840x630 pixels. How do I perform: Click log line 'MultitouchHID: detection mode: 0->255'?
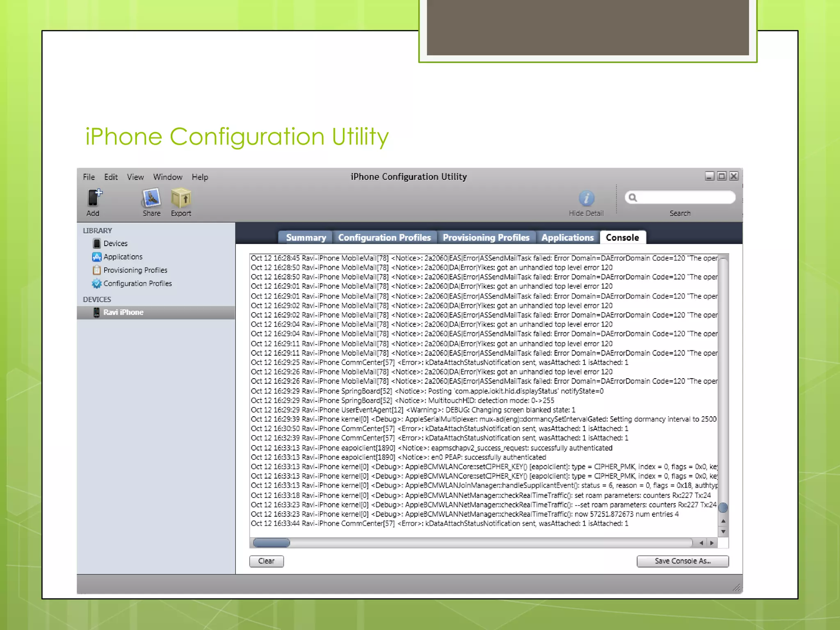pyautogui.click(x=402, y=400)
